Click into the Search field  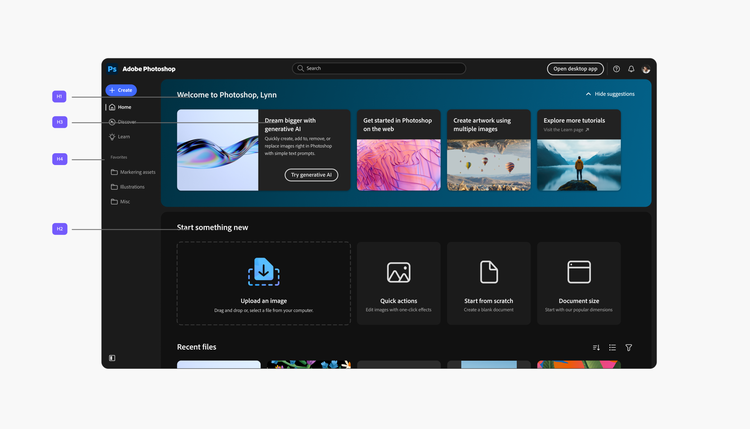(x=379, y=68)
